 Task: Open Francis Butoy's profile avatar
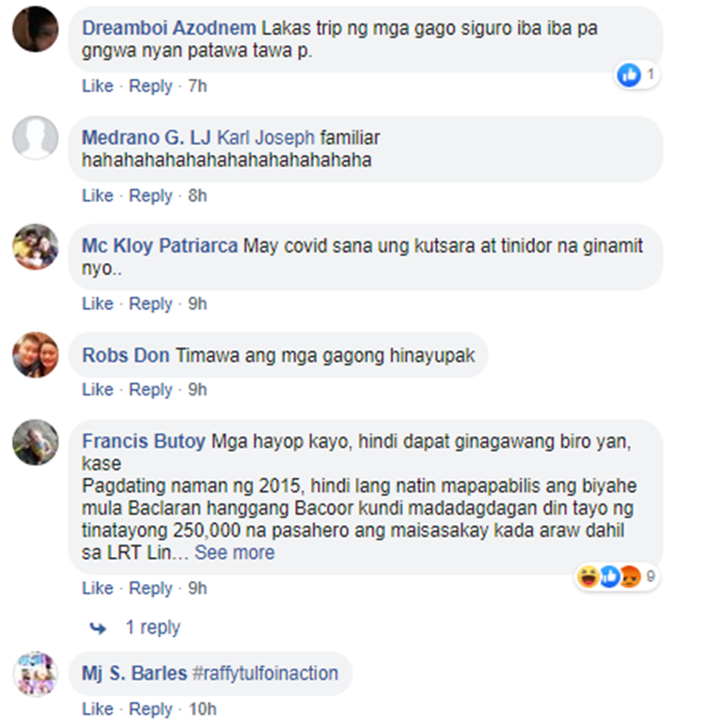point(36,442)
